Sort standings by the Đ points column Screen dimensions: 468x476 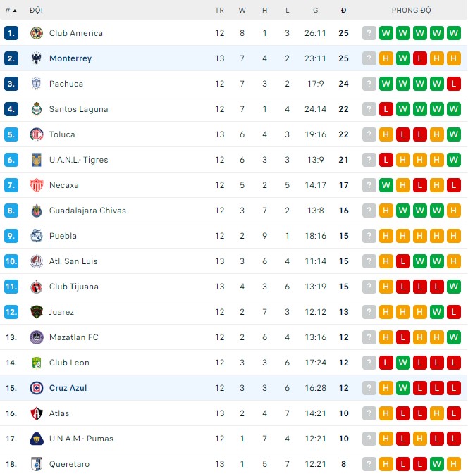coord(343,11)
